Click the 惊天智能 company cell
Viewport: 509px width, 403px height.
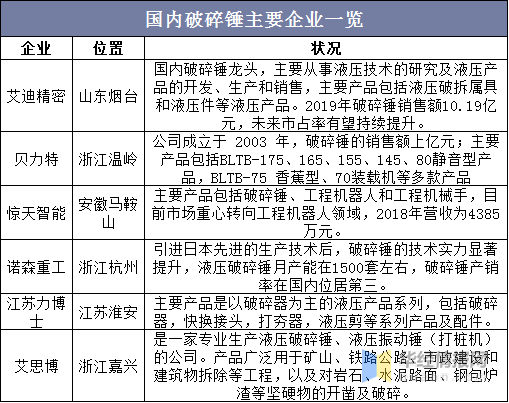[36, 213]
